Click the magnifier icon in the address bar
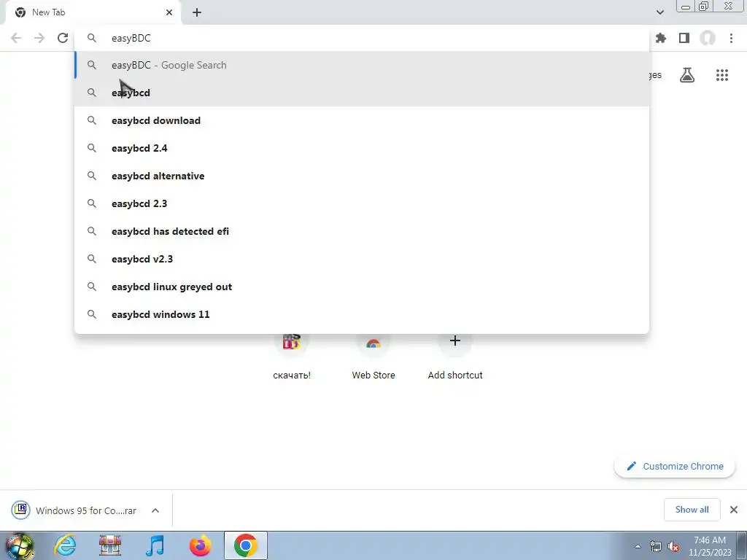This screenshot has width=747, height=560. click(92, 38)
